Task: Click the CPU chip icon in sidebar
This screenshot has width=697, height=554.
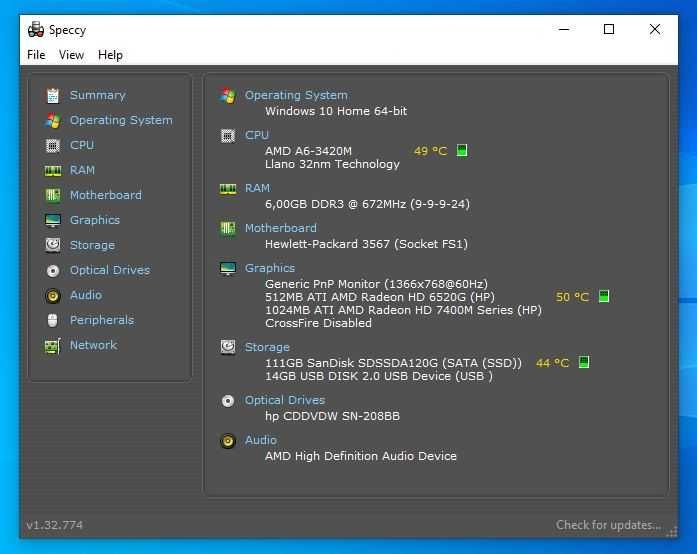Action: 53,145
